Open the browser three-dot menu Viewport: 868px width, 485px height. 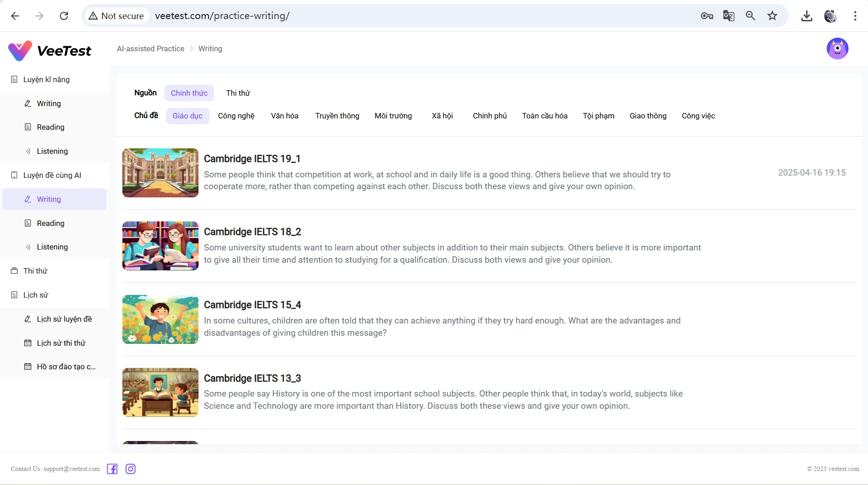[x=855, y=16]
